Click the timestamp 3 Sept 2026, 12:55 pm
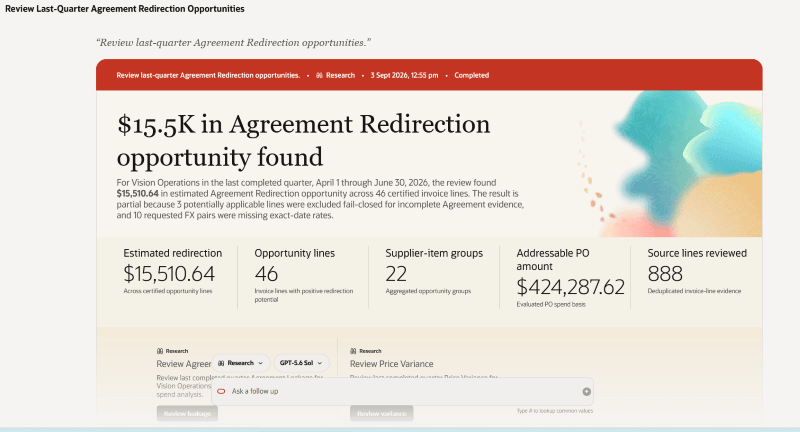 tap(404, 75)
